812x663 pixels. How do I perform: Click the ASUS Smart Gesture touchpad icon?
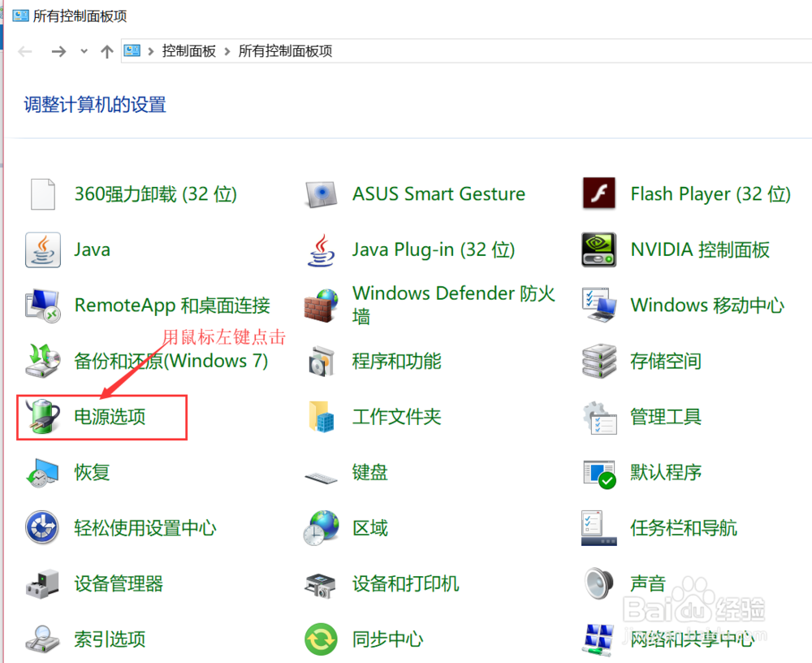tap(321, 194)
